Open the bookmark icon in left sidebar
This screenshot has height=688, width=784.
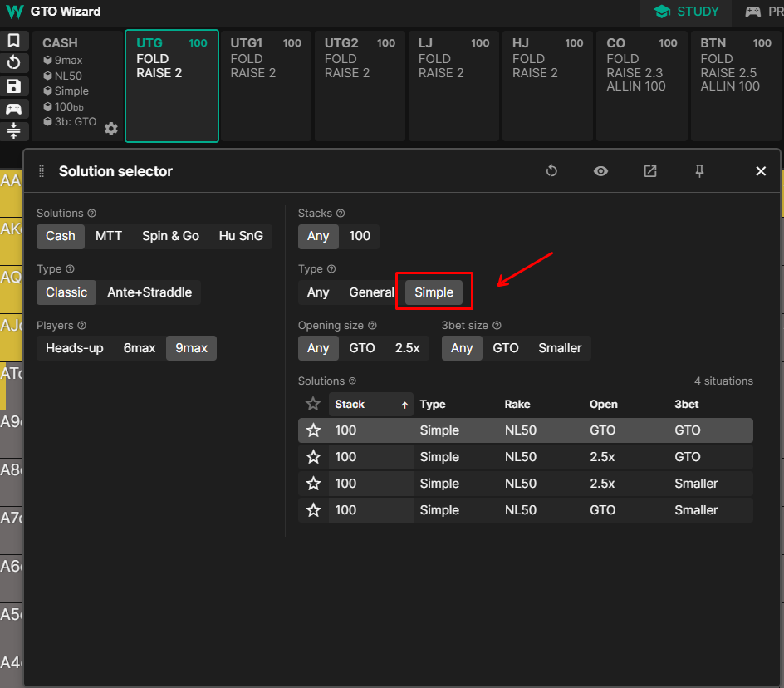[13, 41]
